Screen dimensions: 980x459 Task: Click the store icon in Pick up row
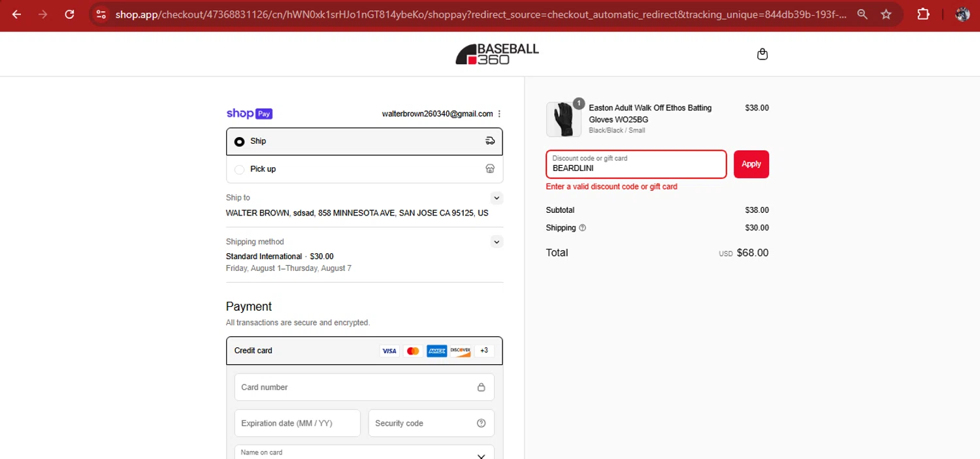[490, 169]
